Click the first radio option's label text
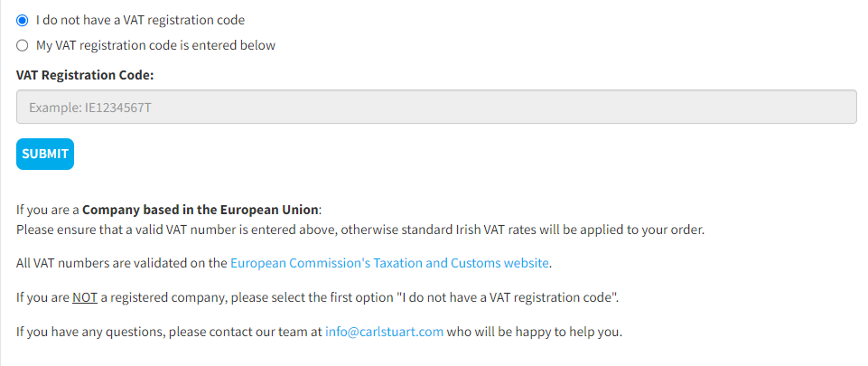Viewport: 868px width, 366px height. pos(140,20)
